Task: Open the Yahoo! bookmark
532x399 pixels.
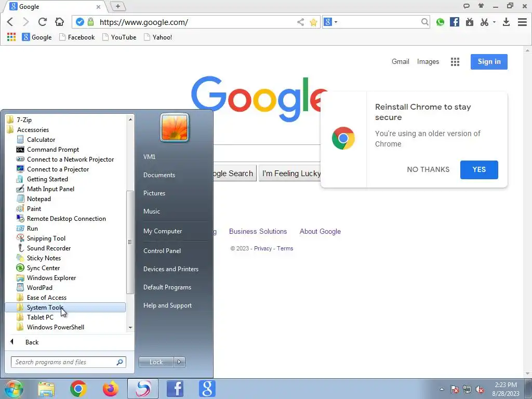Action: 158,37
